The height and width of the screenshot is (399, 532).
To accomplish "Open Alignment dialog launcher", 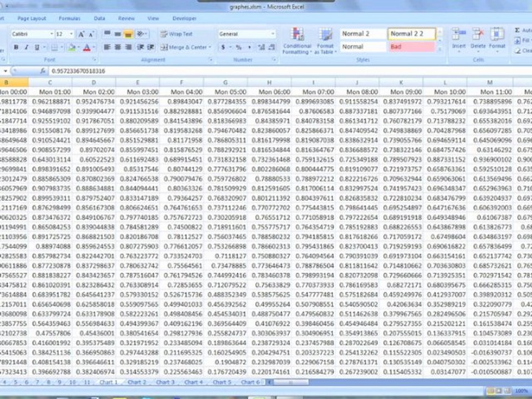I will pos(211,60).
